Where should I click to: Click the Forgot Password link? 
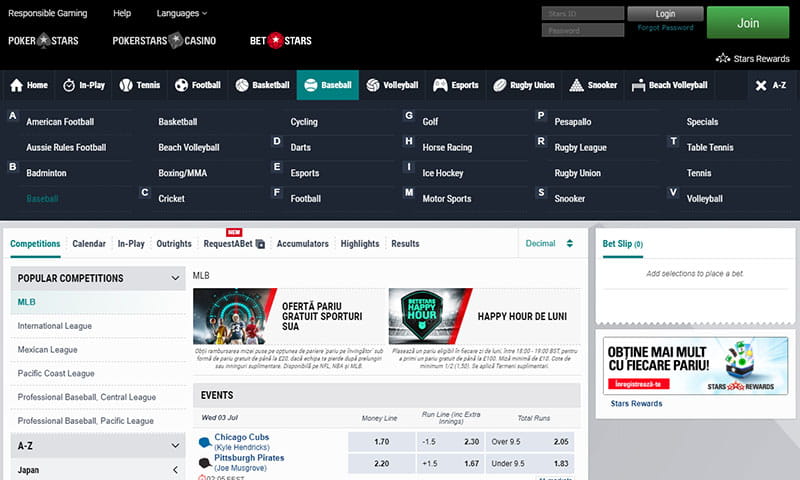point(665,28)
